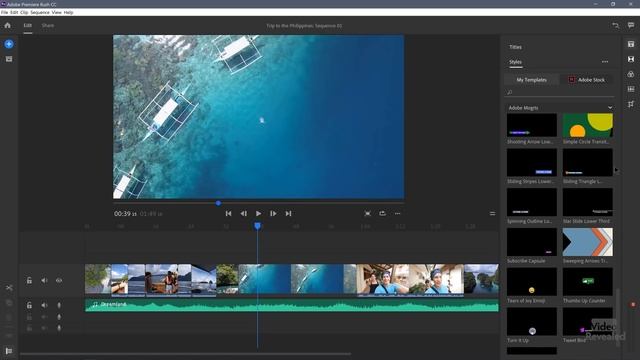640x360 pixels.
Task: Click the undo arrow in top bar
Action: click(616, 25)
